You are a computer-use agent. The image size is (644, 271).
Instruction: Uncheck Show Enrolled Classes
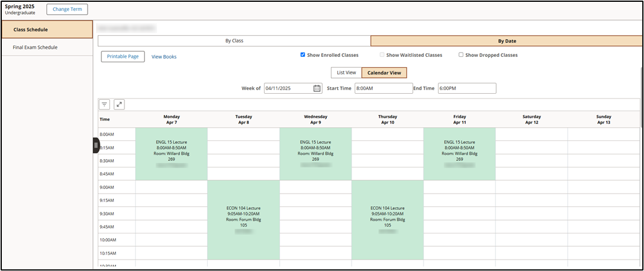pyautogui.click(x=303, y=55)
